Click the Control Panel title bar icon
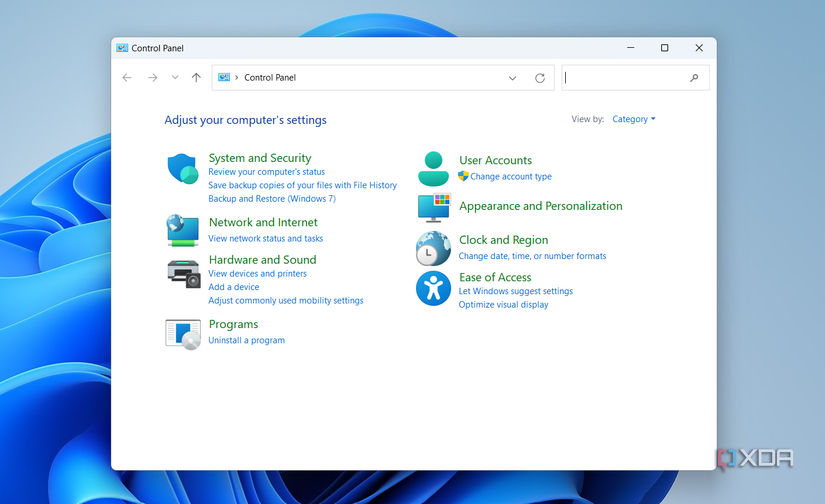 tap(122, 48)
